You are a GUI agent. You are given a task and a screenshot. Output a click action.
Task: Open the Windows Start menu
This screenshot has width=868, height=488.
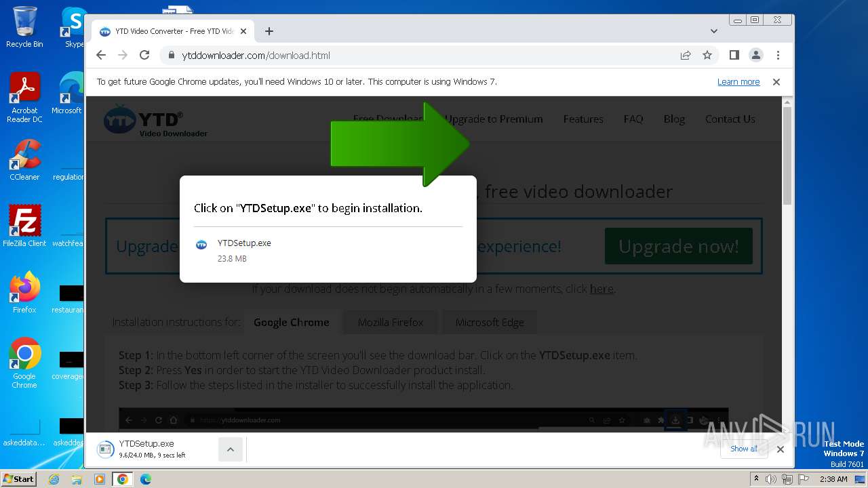coord(18,479)
